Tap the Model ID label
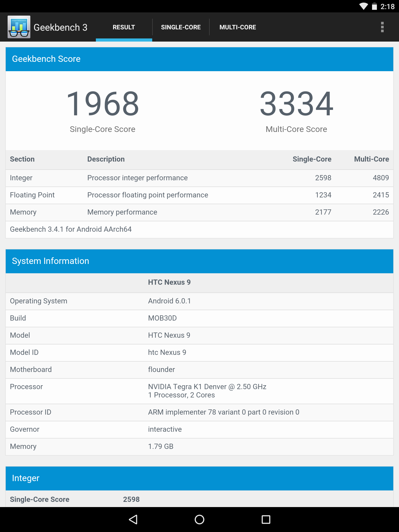 click(x=24, y=352)
